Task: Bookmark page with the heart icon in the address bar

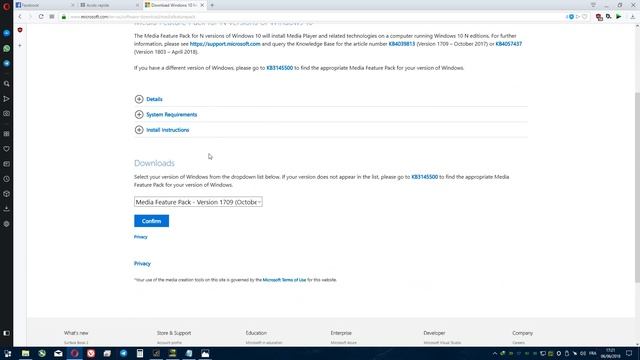Action: (584, 17)
